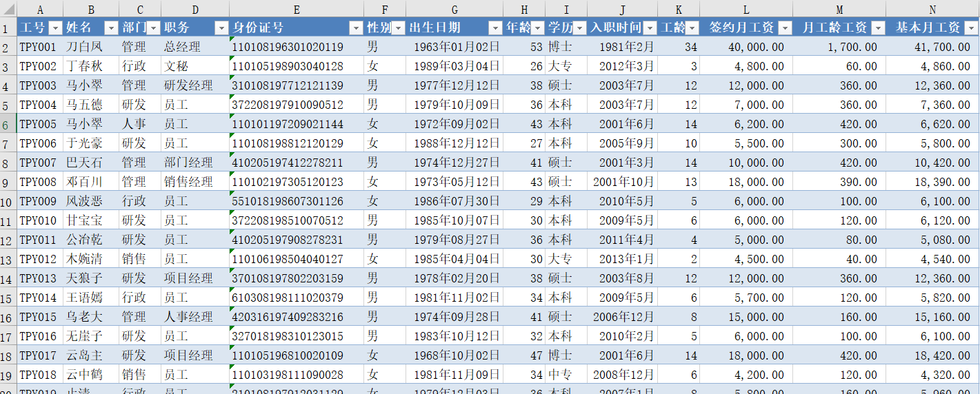Open the 工号 column filter dropdown

(x=55, y=28)
